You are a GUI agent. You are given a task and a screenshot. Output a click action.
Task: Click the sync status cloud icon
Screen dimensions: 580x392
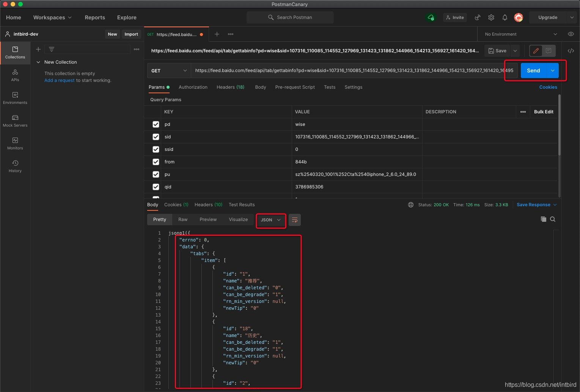pos(431,17)
